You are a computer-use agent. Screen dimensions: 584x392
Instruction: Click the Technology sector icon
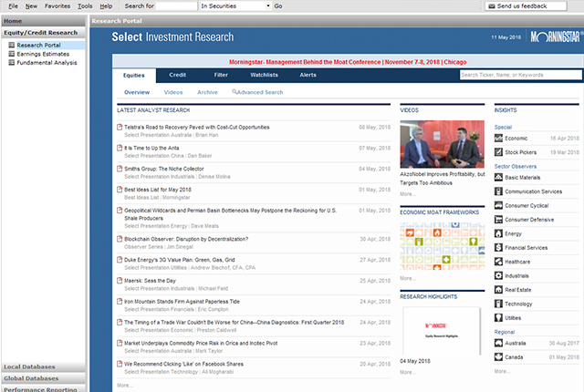click(498, 302)
